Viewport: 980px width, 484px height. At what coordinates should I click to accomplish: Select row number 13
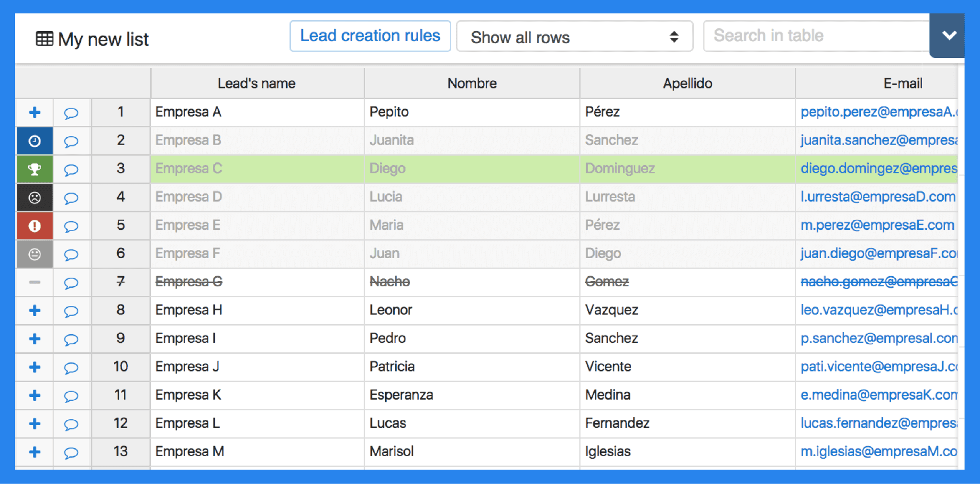(x=121, y=451)
